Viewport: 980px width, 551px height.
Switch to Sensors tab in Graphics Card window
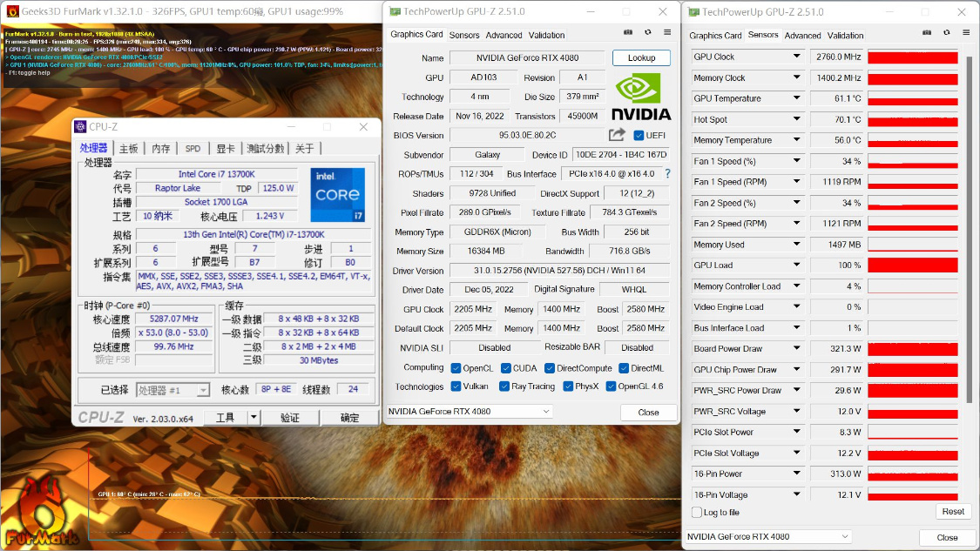[x=464, y=35]
